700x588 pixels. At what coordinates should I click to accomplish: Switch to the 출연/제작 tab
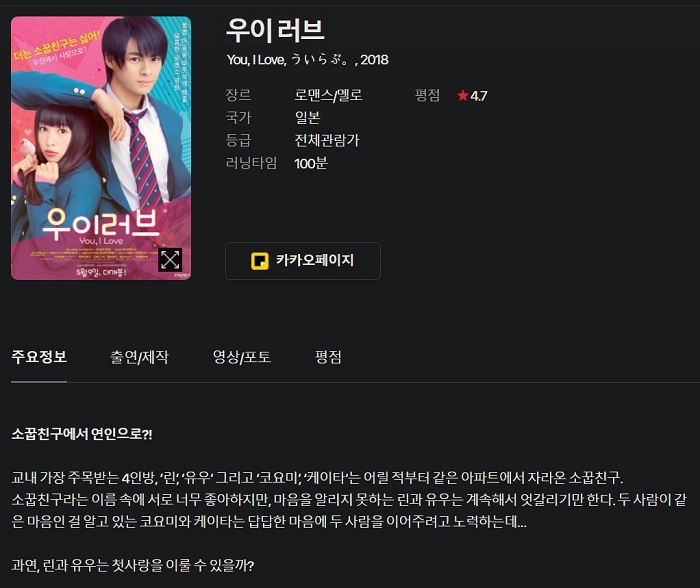coord(139,357)
